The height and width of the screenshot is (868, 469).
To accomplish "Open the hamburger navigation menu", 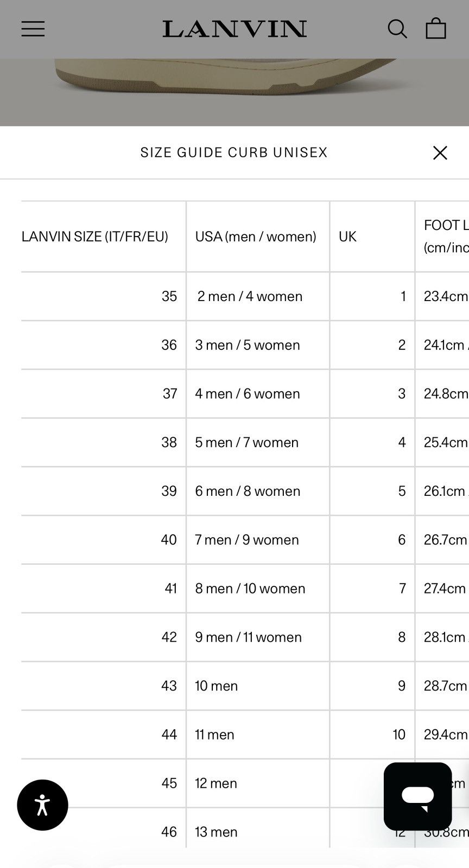I will [33, 29].
